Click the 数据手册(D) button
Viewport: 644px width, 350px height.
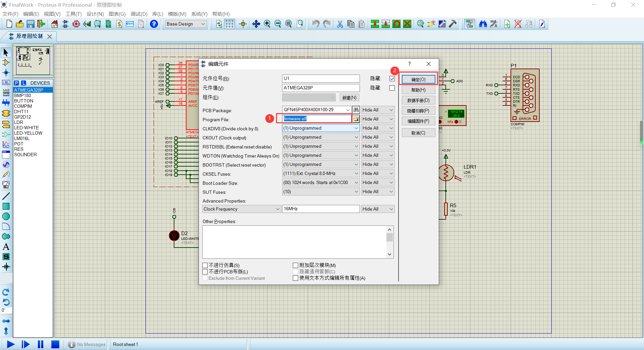pos(418,100)
